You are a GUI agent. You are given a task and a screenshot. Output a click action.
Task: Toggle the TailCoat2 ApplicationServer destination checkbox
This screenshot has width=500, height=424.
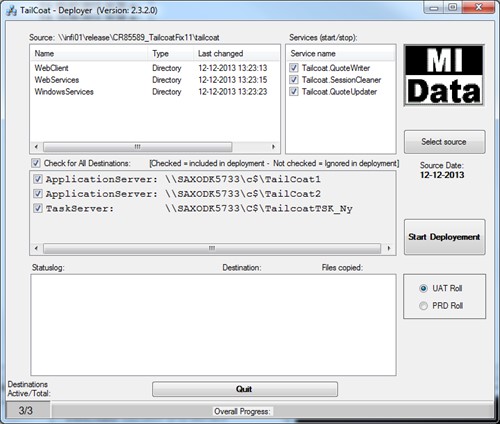(x=38, y=194)
